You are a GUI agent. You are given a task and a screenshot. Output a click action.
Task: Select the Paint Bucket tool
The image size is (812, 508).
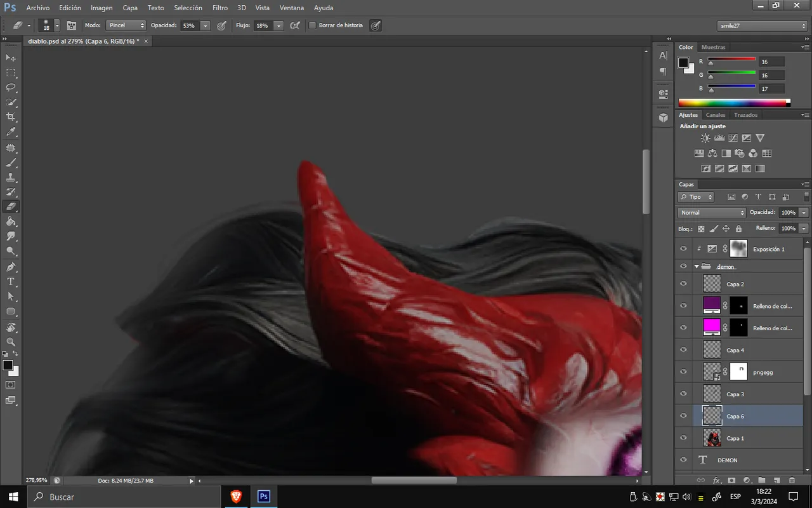11,222
